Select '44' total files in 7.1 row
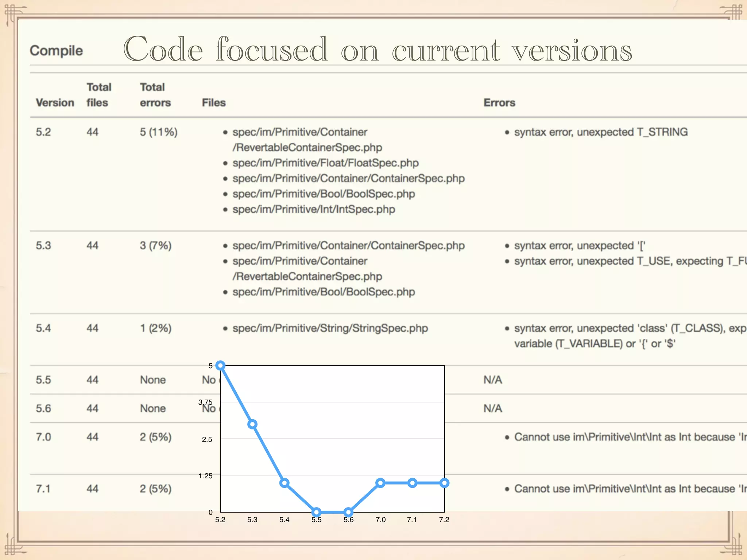 coord(93,489)
